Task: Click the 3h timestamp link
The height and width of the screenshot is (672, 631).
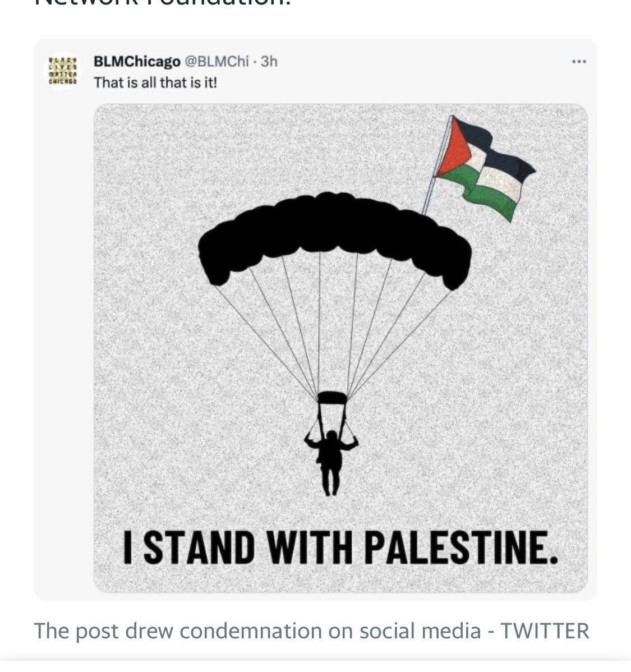Action: (269, 61)
